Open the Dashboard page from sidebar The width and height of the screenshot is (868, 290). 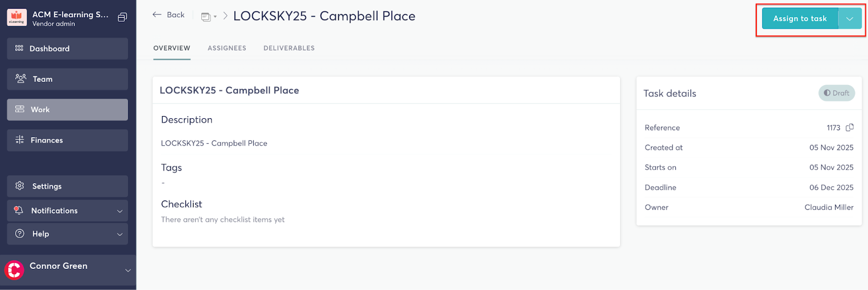point(67,49)
